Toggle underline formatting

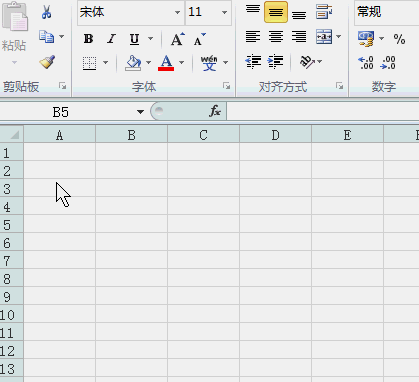[134, 39]
